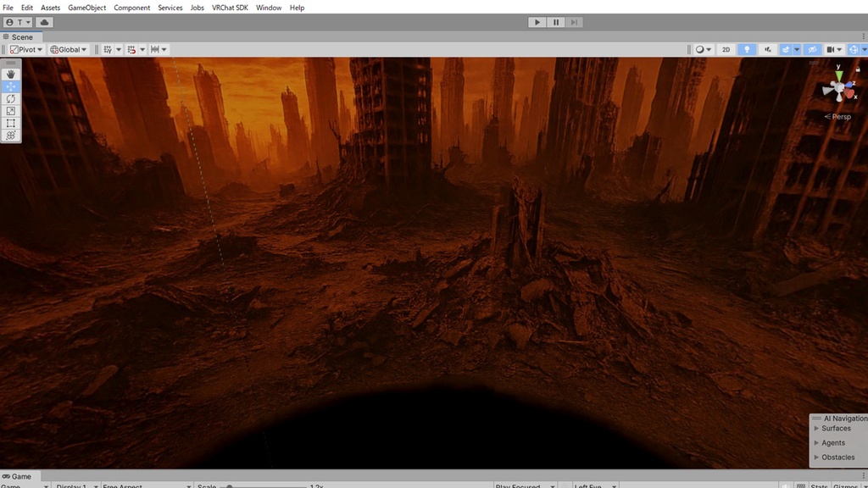Click the cloud services icon
This screenshot has width=868, height=488.
pos(44,22)
